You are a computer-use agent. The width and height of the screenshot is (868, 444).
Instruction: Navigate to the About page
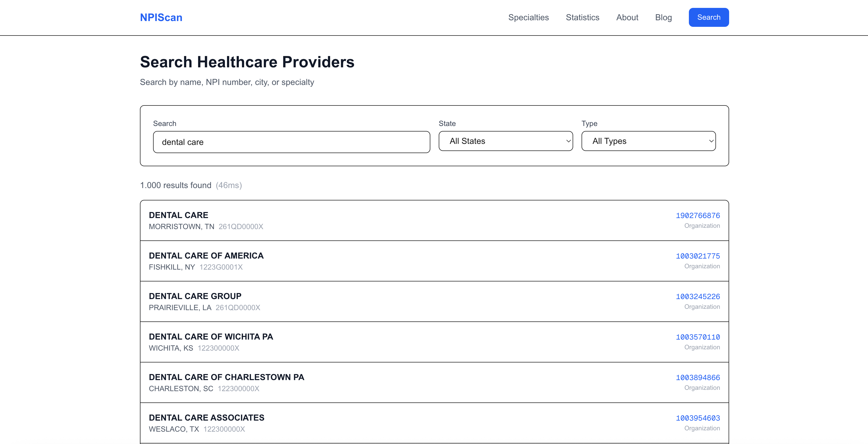click(627, 17)
